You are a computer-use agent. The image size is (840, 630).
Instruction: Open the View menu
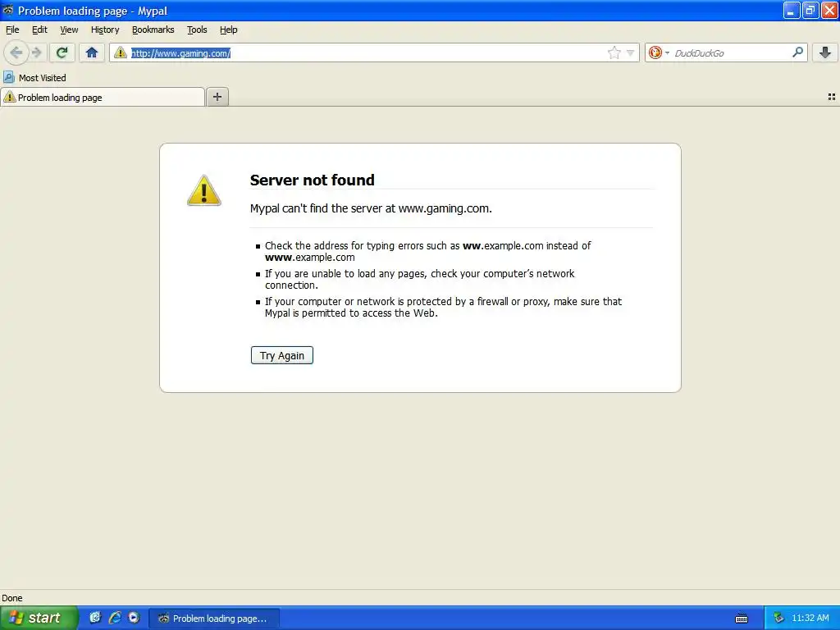pos(69,30)
